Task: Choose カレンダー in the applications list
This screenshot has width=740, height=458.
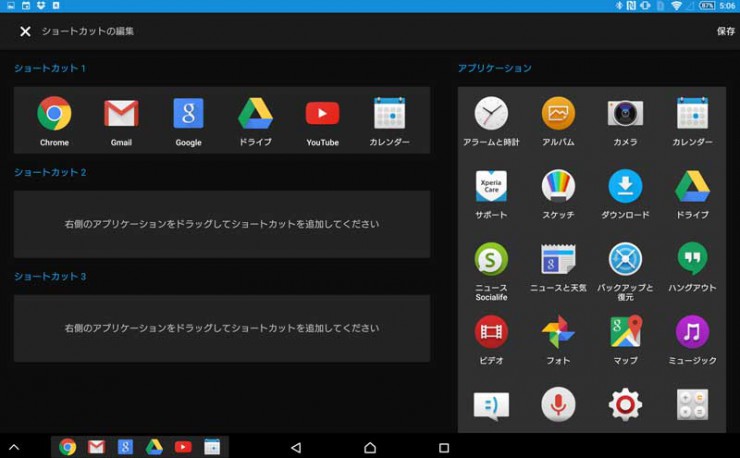Action: tap(692, 113)
